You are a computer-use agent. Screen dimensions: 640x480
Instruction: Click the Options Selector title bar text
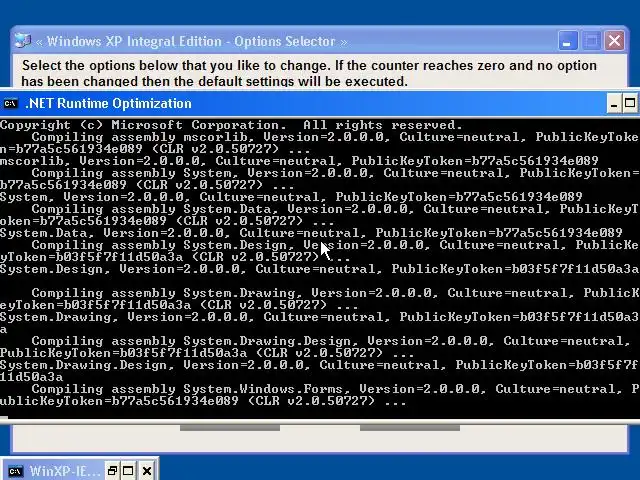(191, 41)
